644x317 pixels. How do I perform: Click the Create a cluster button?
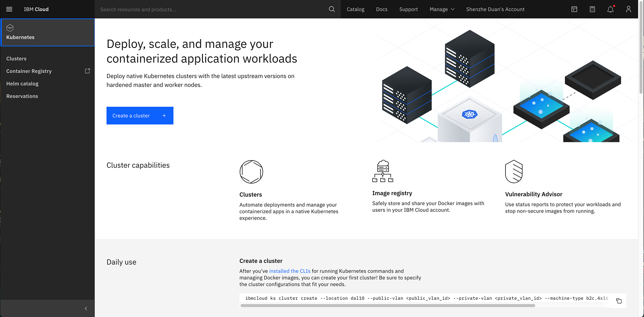tap(140, 116)
